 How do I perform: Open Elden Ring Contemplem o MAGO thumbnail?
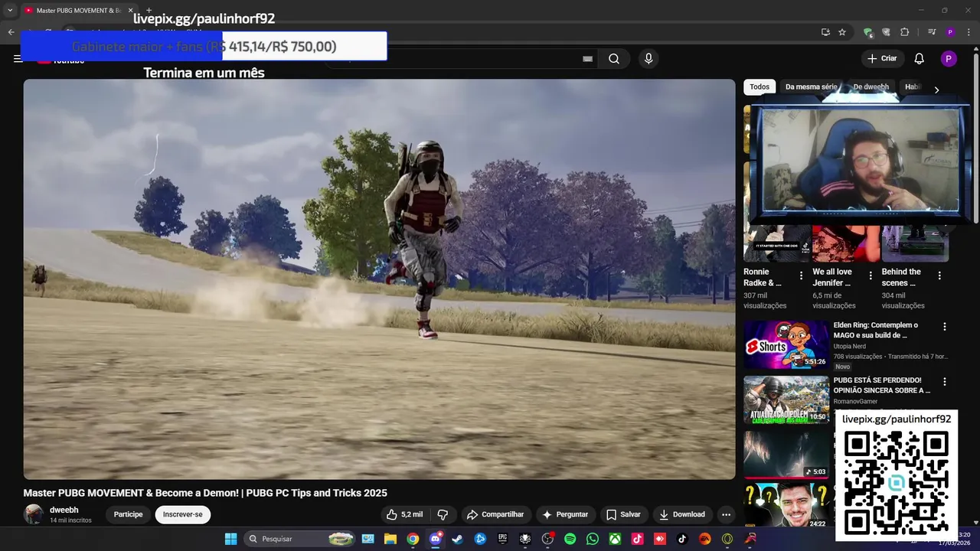(x=786, y=344)
